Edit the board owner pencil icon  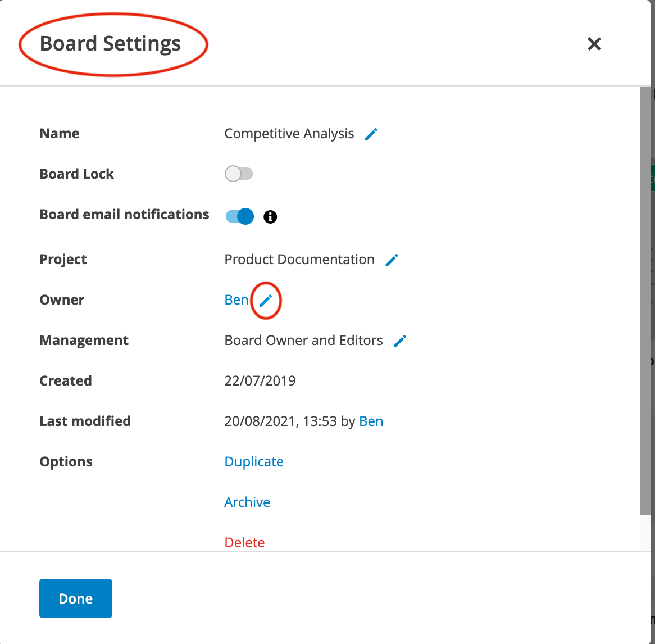(x=266, y=301)
